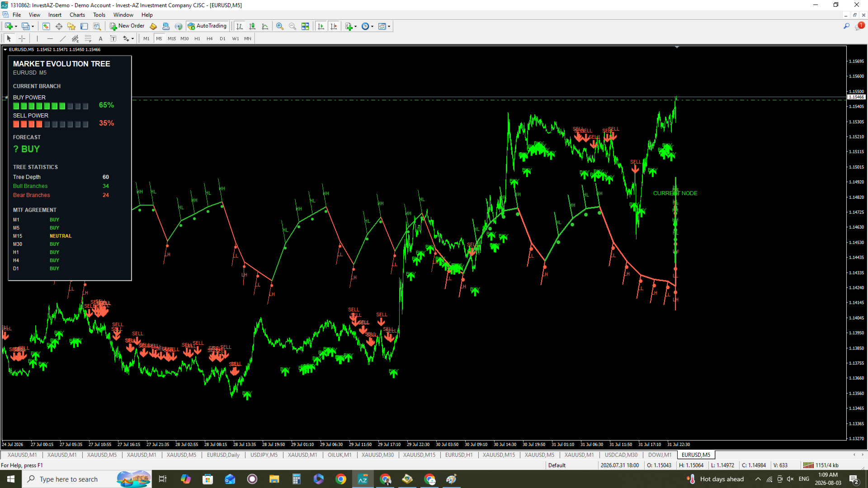Open the Navigator star-folder icon
Image resolution: width=868 pixels, height=488 pixels.
[x=71, y=26]
